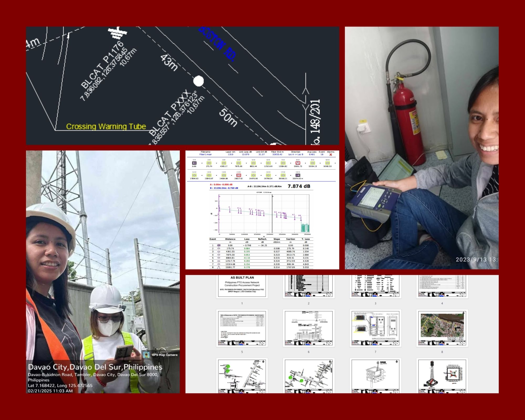Select page 6 schematic diagram thumbnail
This screenshot has width=525, height=420.
[x=309, y=328]
